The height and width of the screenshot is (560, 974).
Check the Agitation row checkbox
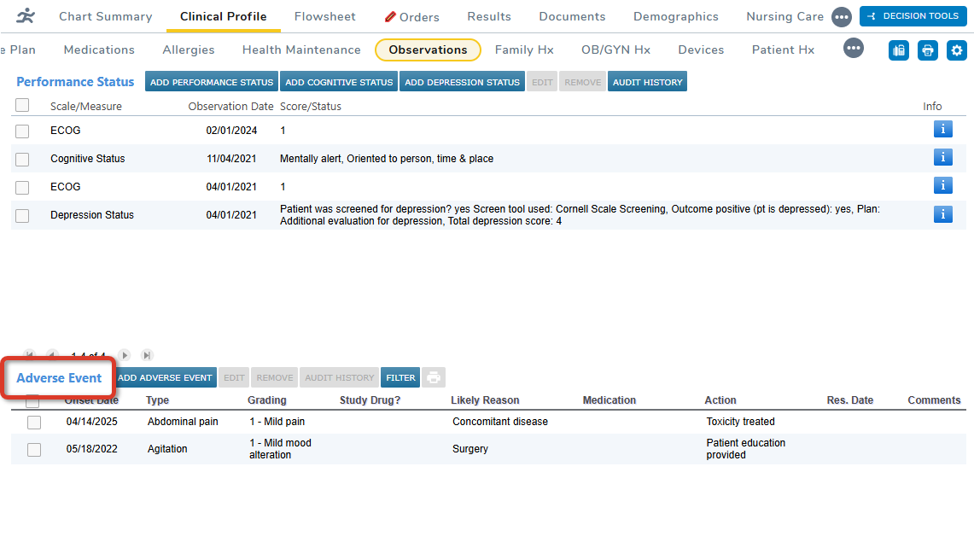point(34,449)
